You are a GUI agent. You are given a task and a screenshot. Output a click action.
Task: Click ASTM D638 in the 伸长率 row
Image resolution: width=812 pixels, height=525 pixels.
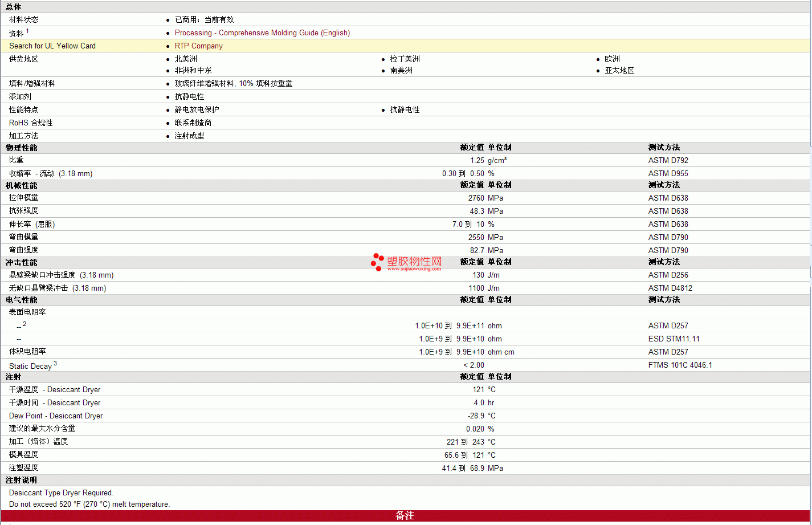pyautogui.click(x=668, y=225)
